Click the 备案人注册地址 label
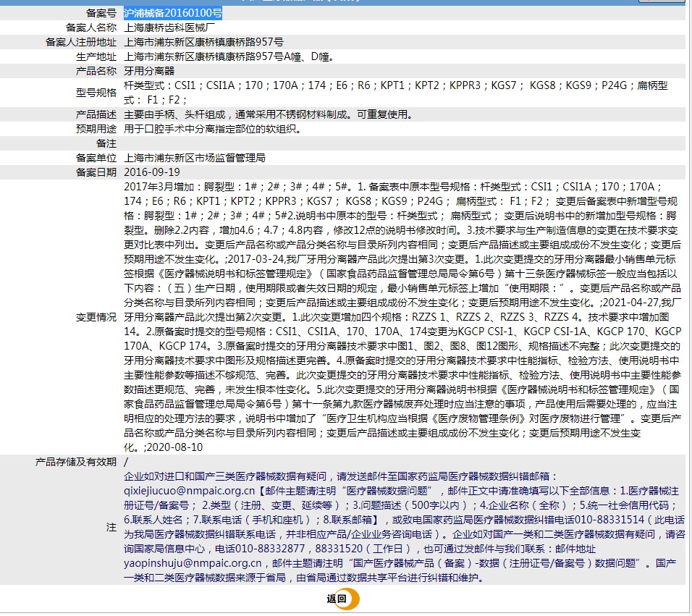Screen dimensions: 692x616 pos(81,43)
